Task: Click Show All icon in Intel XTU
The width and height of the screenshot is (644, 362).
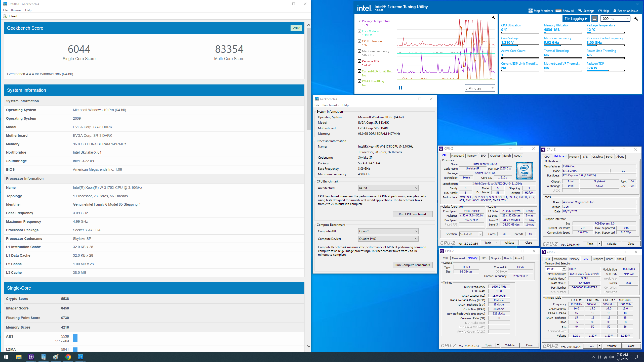Action: coord(558,11)
